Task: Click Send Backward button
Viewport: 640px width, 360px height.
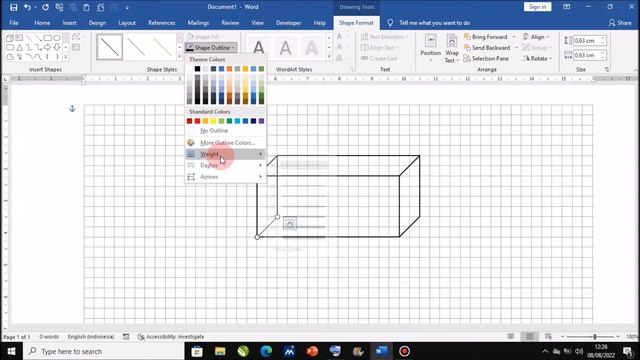Action: click(x=487, y=48)
